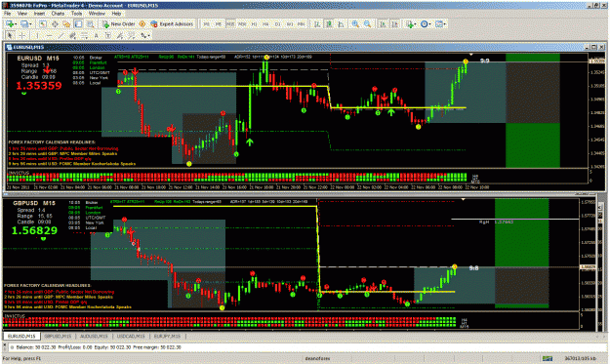The image size is (610, 364).
Task: Switch chart to M1 timeframe
Action: tap(207, 24)
